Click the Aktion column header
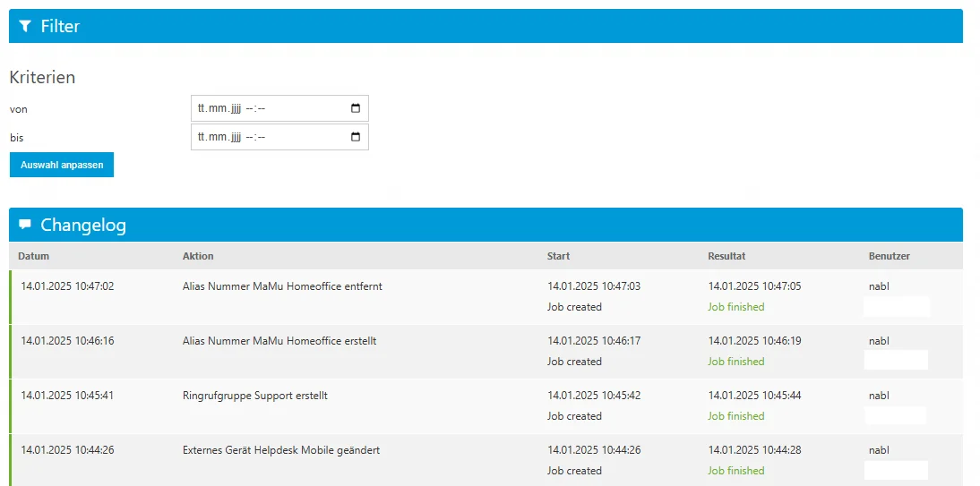This screenshot has width=980, height=486. coord(198,256)
